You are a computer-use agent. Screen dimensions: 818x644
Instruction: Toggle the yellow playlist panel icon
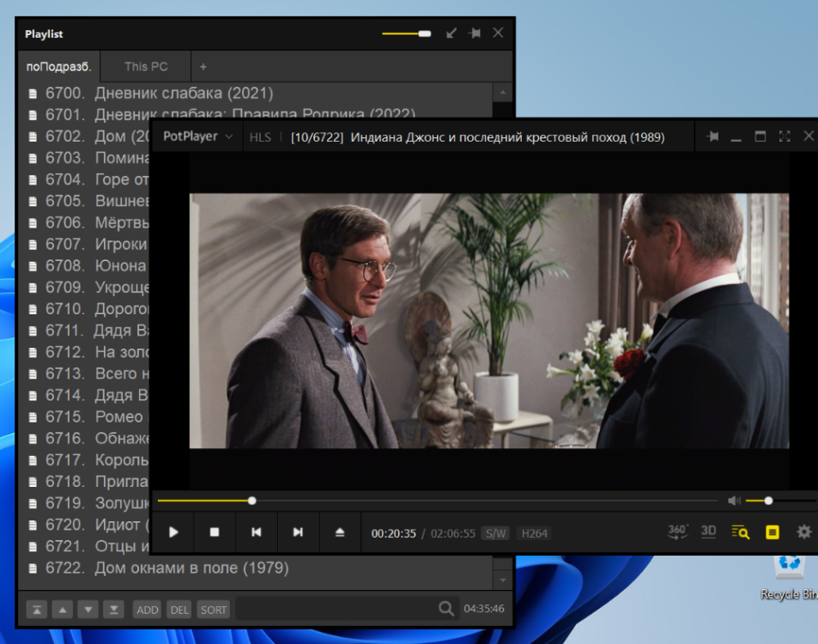coord(773,532)
